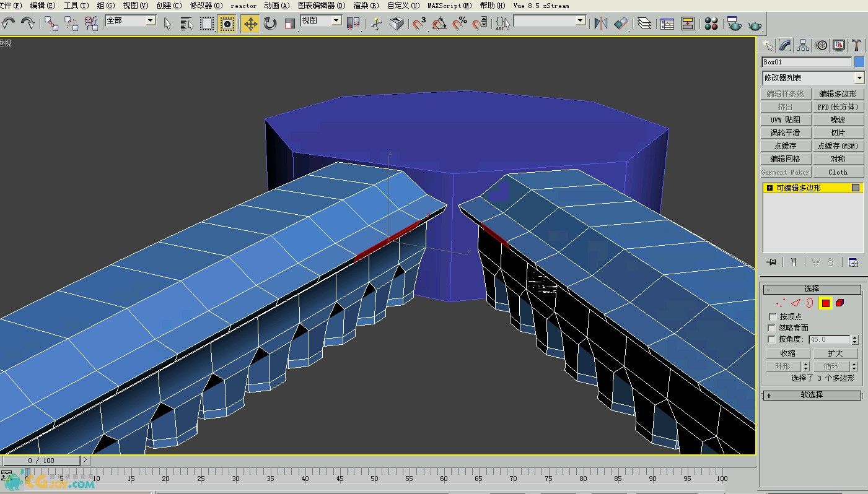Viewport: 868px width, 494px height.
Task: Toggle Window/Crossing selection icon
Action: point(227,24)
